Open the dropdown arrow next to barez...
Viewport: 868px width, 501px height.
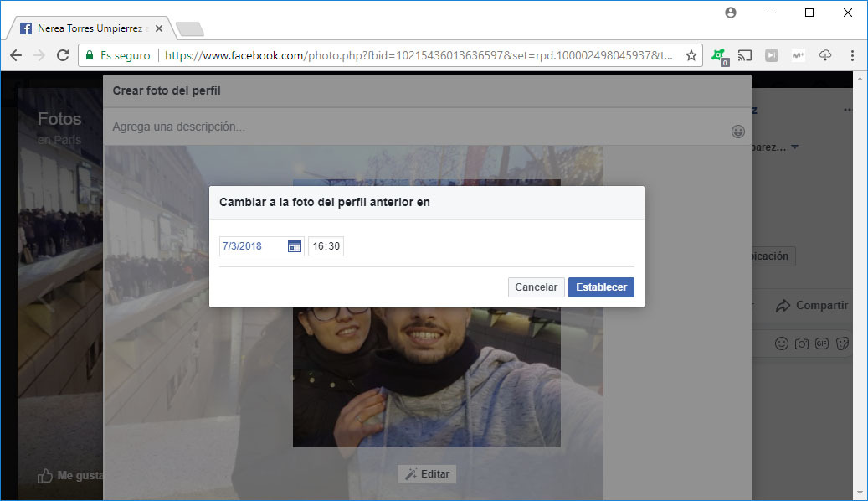click(x=794, y=147)
